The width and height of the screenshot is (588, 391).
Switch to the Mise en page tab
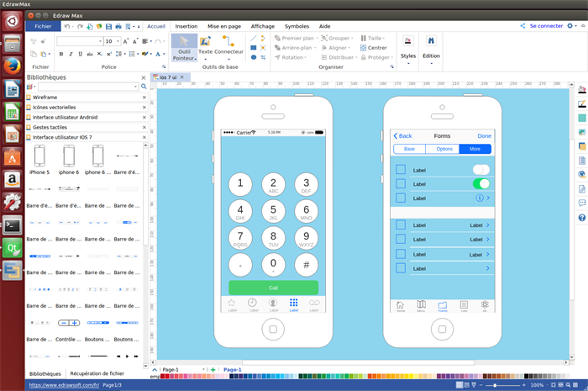coord(224,26)
